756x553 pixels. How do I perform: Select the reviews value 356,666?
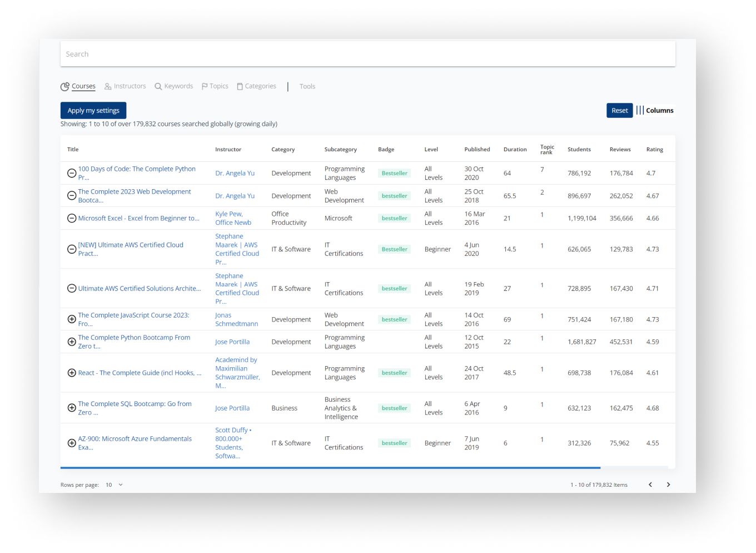621,218
